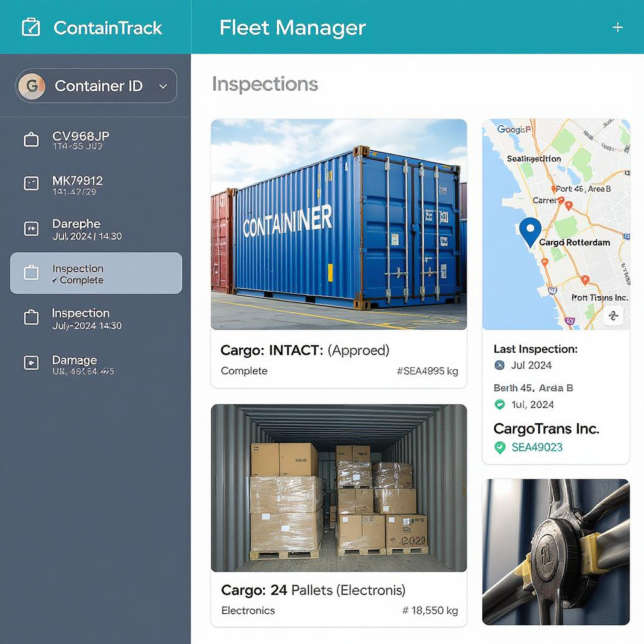The width and height of the screenshot is (644, 644).
Task: Click the icon beside the Damage entry
Action: pos(31,363)
